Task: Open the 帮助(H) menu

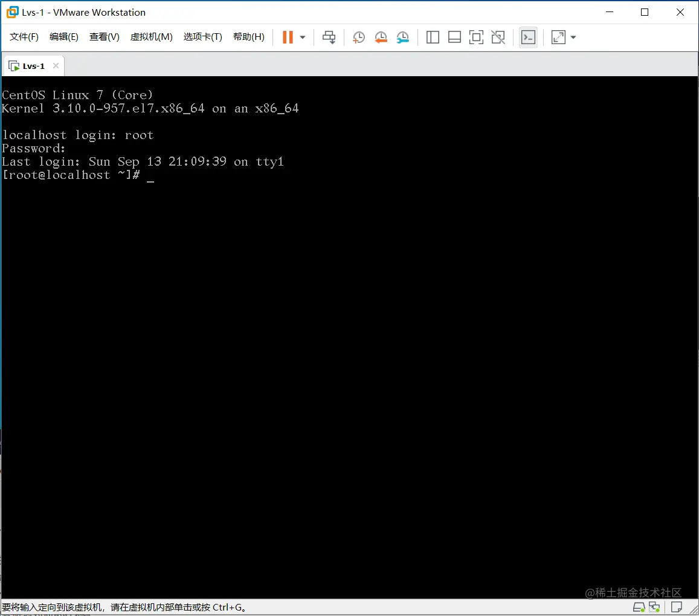Action: [249, 37]
